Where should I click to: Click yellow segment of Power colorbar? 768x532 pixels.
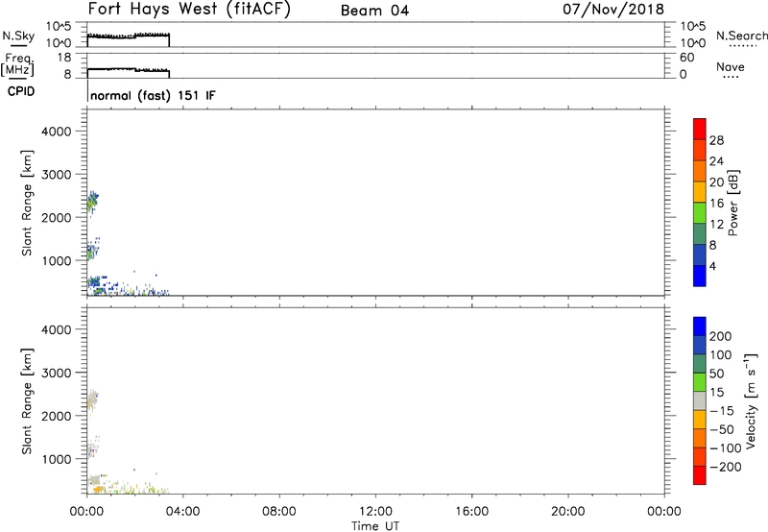pos(700,190)
